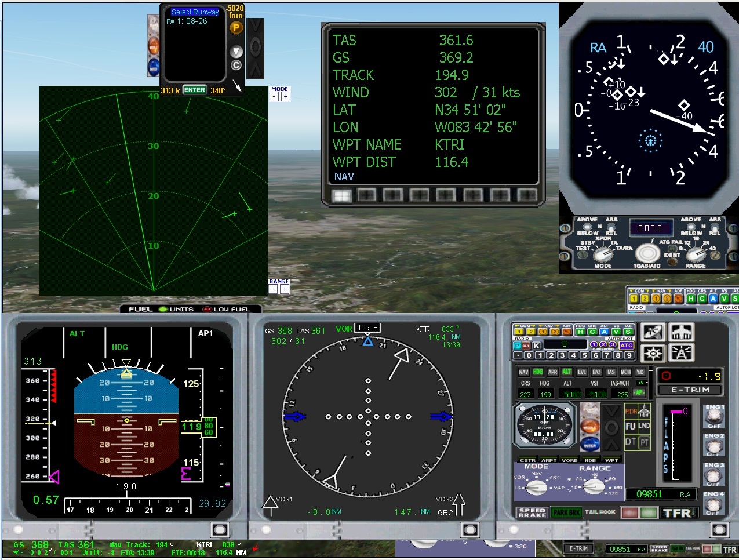Click the HDG value field showing 199

545,394
